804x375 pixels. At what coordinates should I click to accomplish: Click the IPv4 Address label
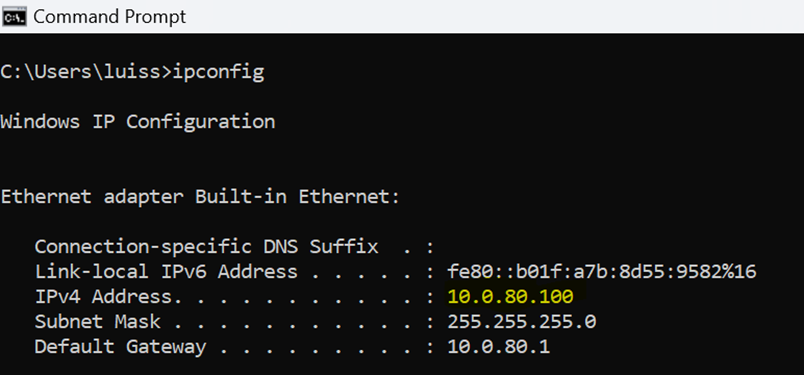pos(103,297)
